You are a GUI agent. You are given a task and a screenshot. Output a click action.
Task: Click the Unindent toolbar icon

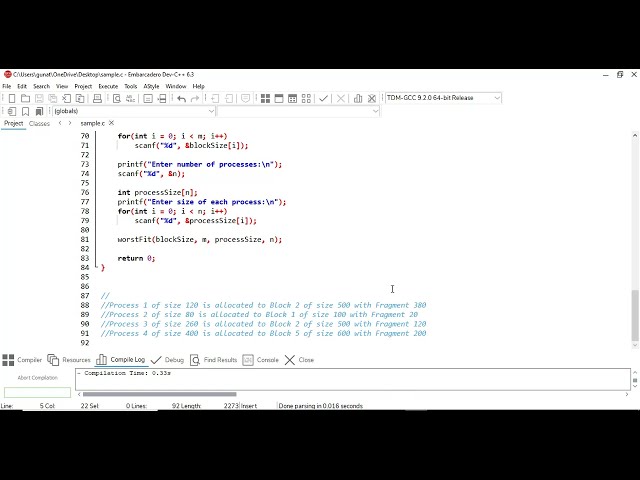point(229,98)
